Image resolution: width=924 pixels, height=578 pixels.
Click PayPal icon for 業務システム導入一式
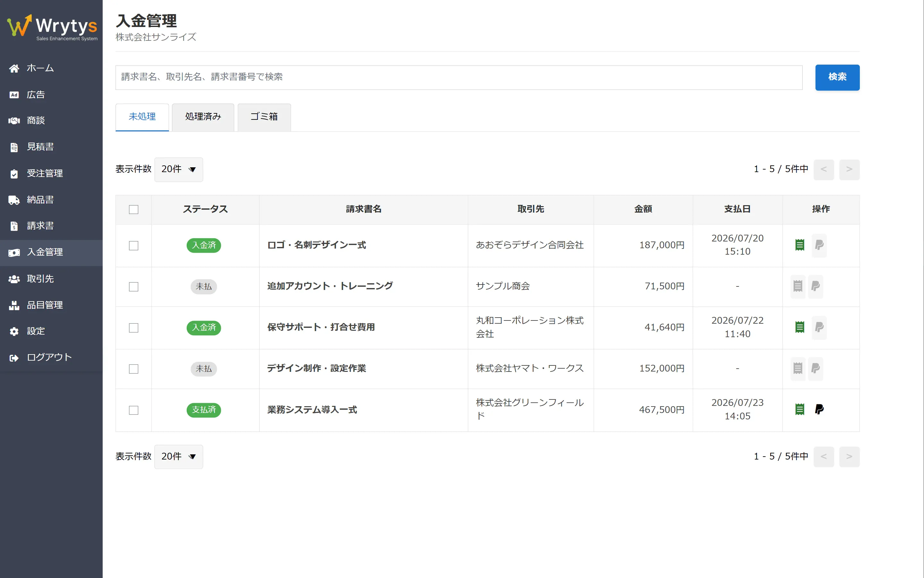819,409
